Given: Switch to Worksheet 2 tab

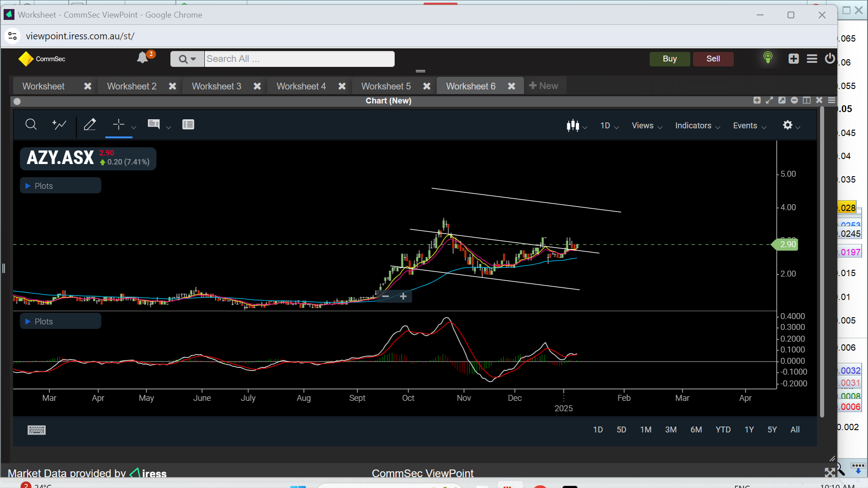Looking at the screenshot, I should pyautogui.click(x=132, y=86).
